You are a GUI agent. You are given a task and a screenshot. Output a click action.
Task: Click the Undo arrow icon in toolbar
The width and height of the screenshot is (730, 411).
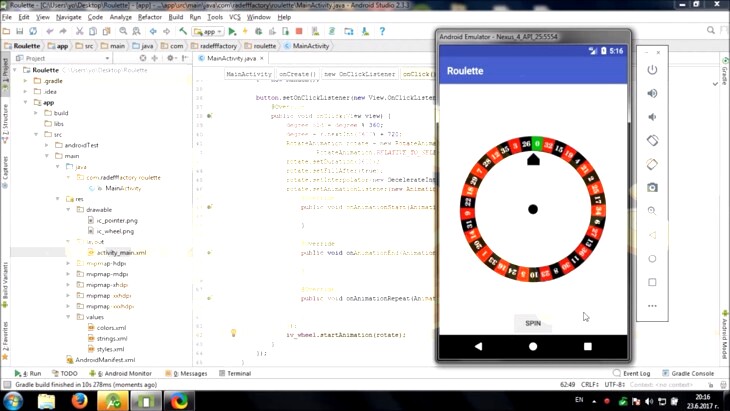pyautogui.click(x=50, y=31)
